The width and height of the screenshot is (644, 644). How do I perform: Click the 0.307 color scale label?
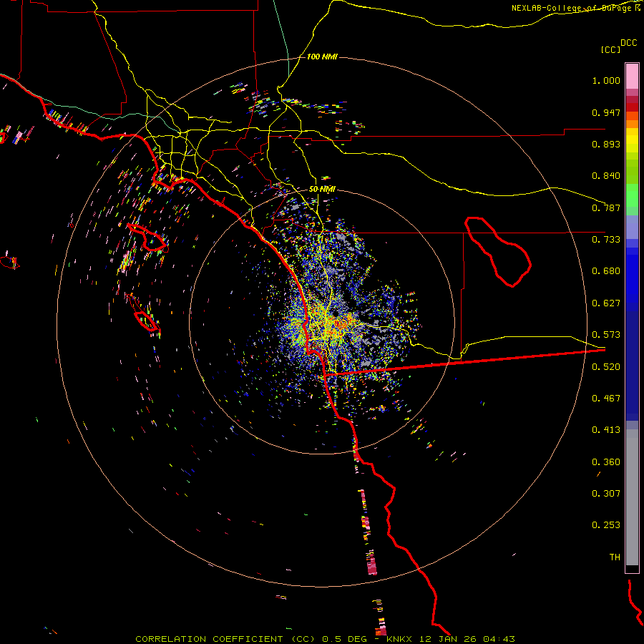606,494
